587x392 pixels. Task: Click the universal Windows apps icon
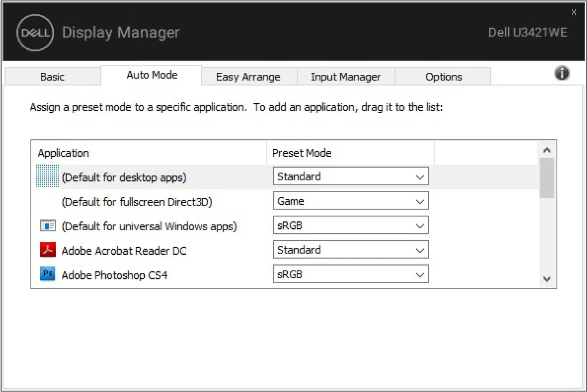point(48,226)
